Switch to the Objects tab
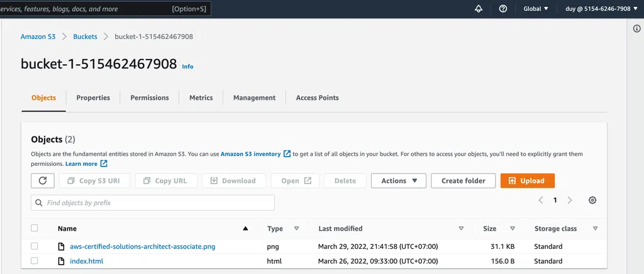Viewport: 644px width, 274px height. coord(43,97)
